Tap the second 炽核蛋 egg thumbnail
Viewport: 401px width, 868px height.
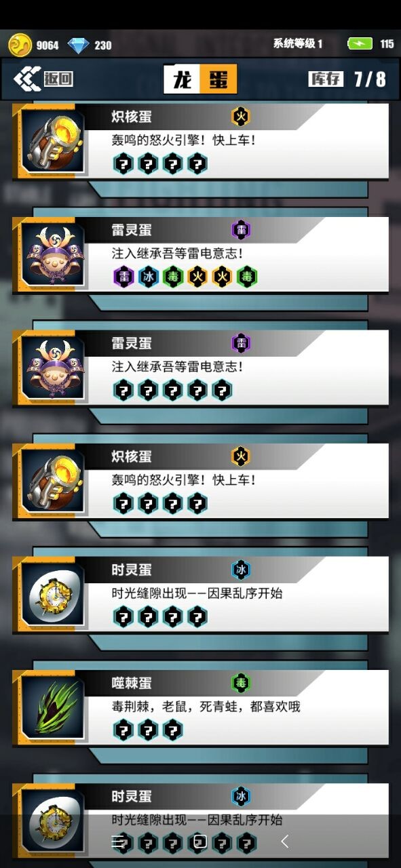pyautogui.click(x=52, y=481)
